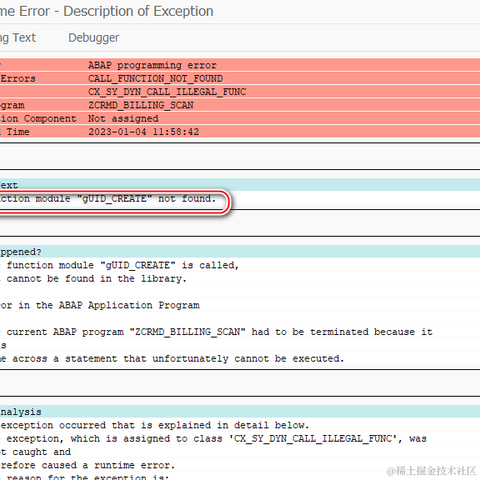This screenshot has height=480, width=480.
Task: Select the line 'caused a runtime error.'
Action: coord(87,466)
